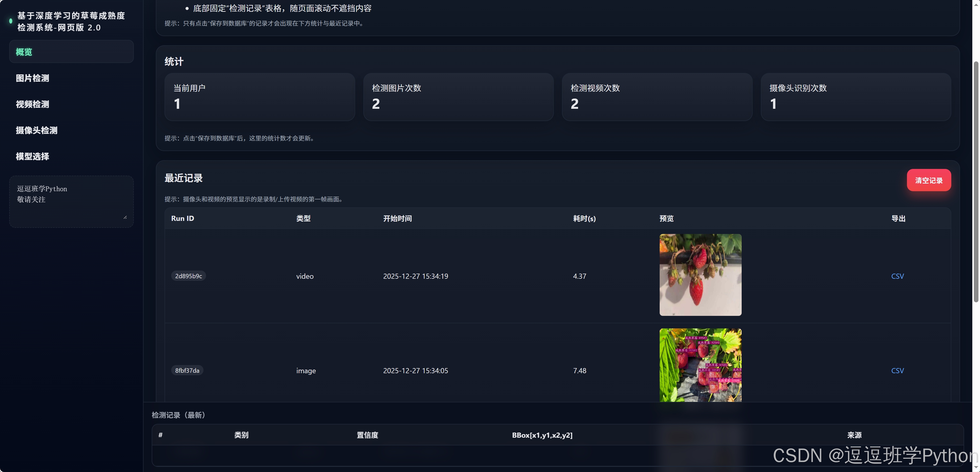Click the green status dot beside title
The height and width of the screenshot is (472, 980).
(11, 21)
